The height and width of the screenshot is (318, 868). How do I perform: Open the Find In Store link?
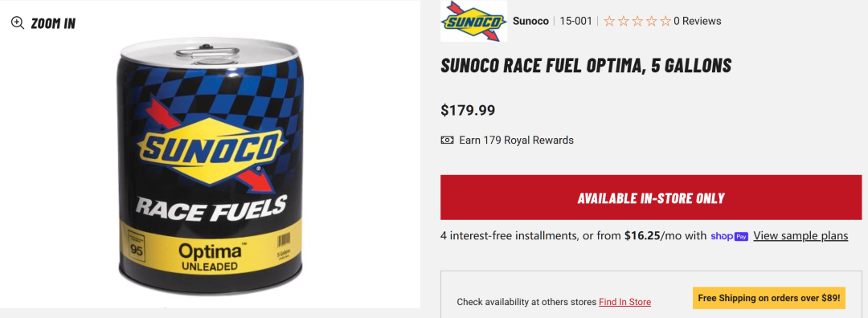click(x=625, y=302)
